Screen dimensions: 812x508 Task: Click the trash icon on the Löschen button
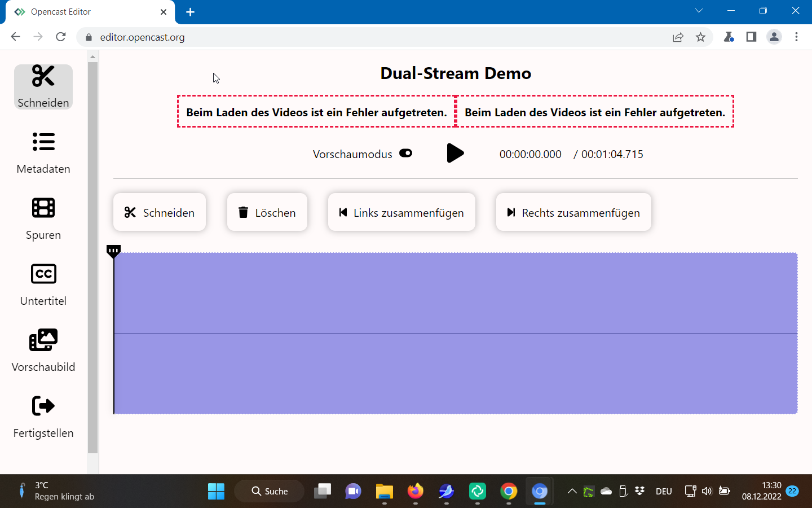(243, 212)
